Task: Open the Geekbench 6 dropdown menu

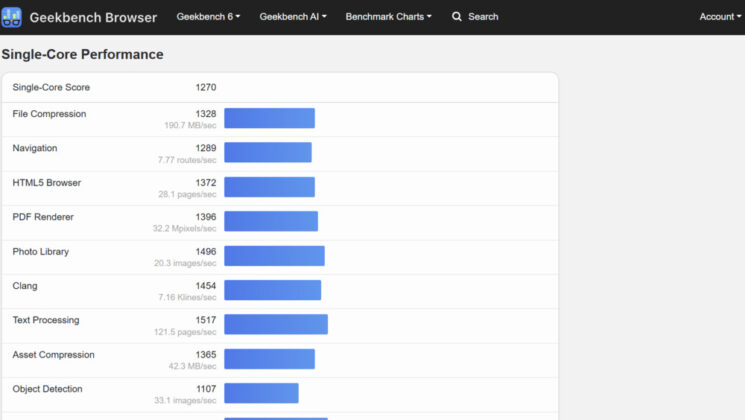Action: [208, 17]
